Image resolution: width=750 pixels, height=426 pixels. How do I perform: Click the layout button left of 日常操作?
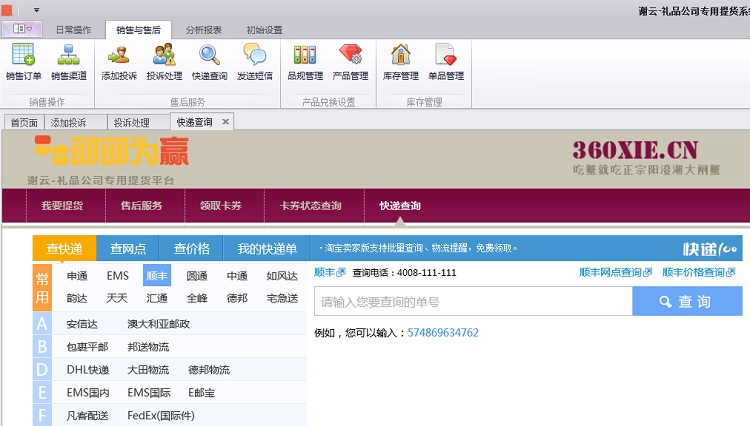[x=22, y=29]
